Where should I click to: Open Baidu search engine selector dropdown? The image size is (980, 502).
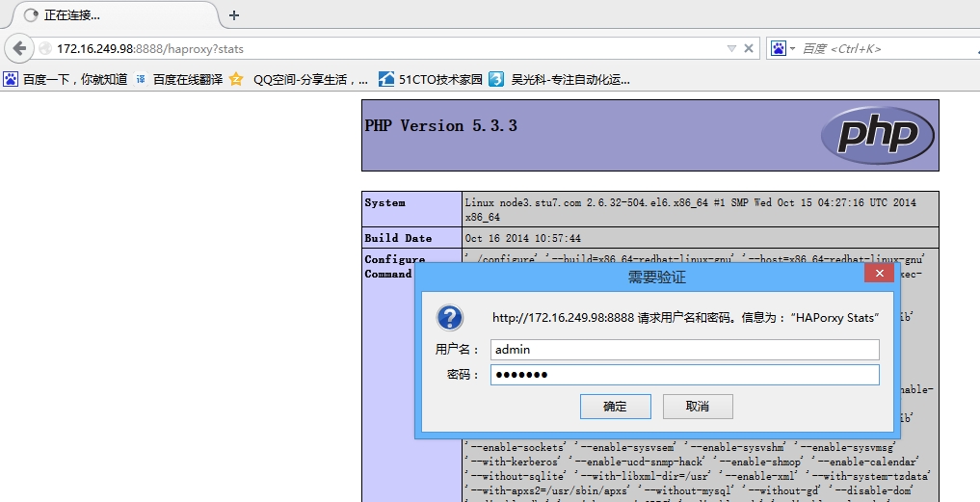coord(781,48)
